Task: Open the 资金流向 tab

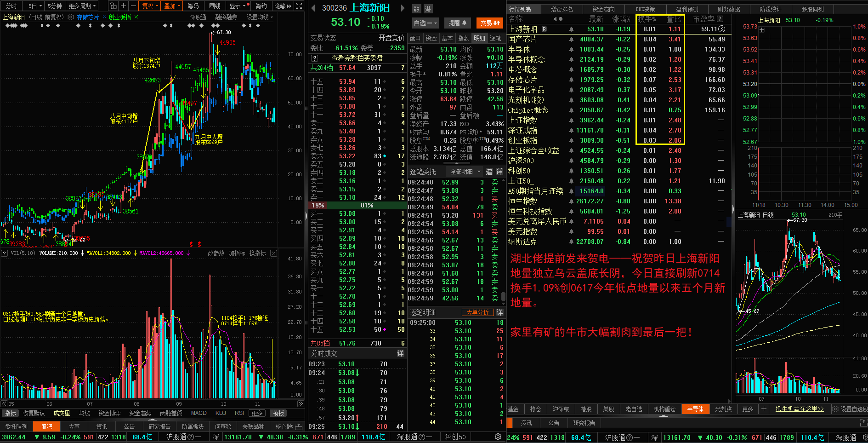Action: click(603, 9)
